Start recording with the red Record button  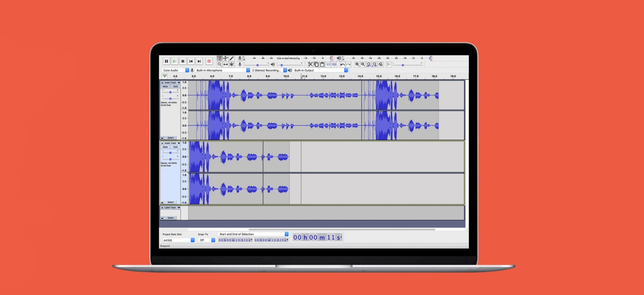point(209,61)
